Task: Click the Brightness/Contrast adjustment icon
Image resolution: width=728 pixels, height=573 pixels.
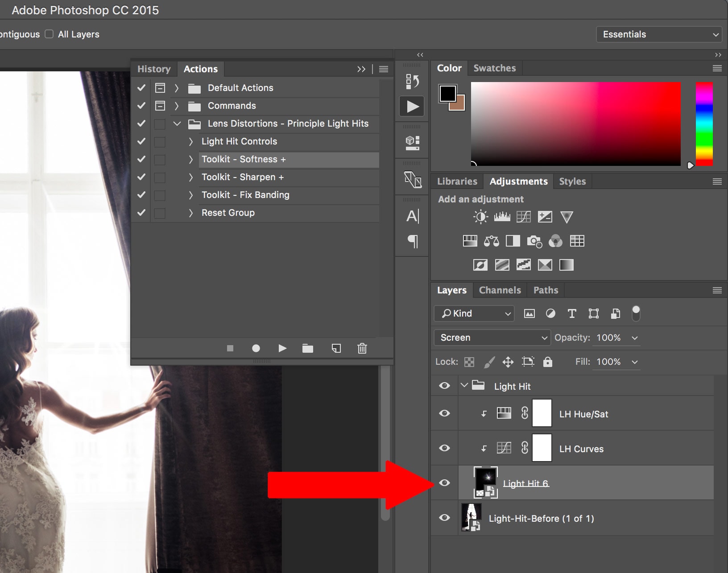Action: pos(480,217)
